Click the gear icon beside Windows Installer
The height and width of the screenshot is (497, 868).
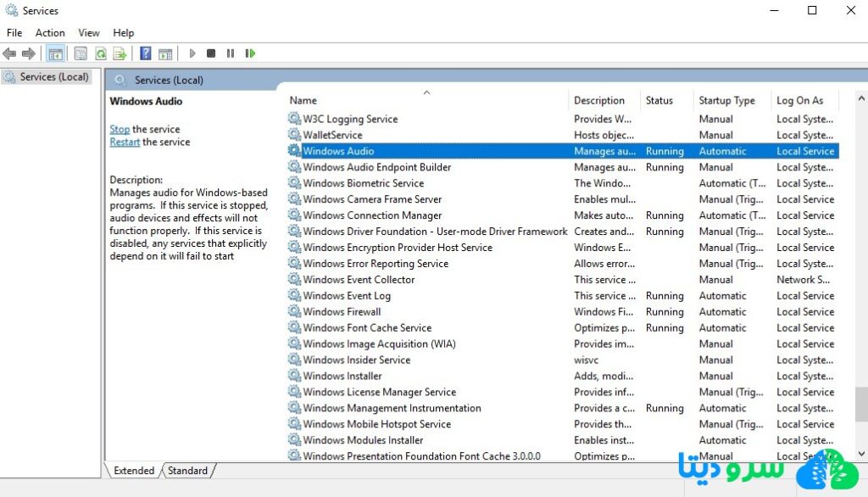click(x=294, y=376)
